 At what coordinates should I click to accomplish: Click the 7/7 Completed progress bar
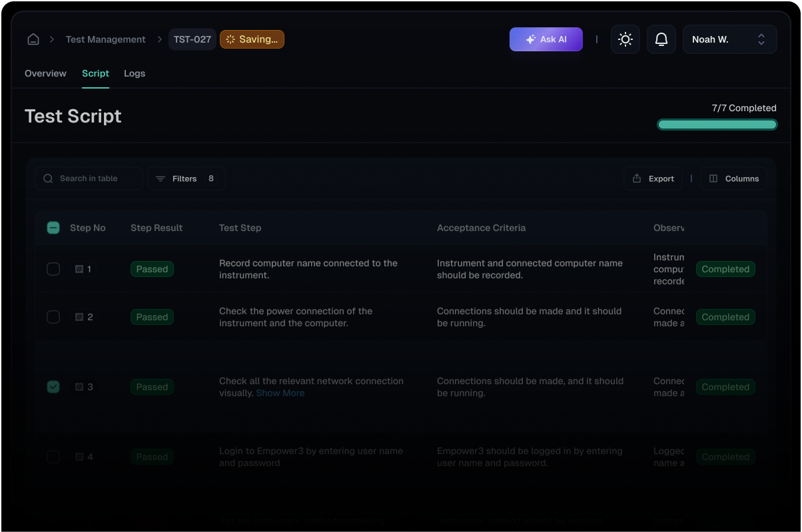pos(717,124)
